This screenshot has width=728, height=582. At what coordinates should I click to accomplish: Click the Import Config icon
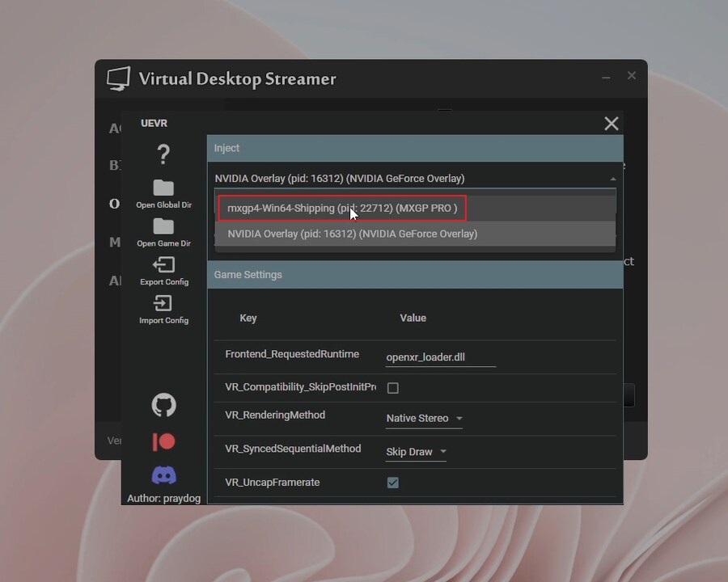(x=163, y=303)
